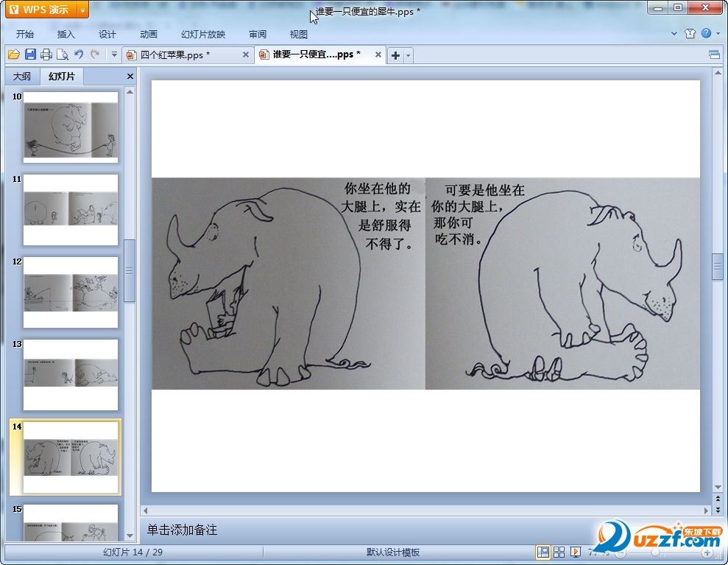
Task: Go to previous slide double-arrow button
Action: 718,499
